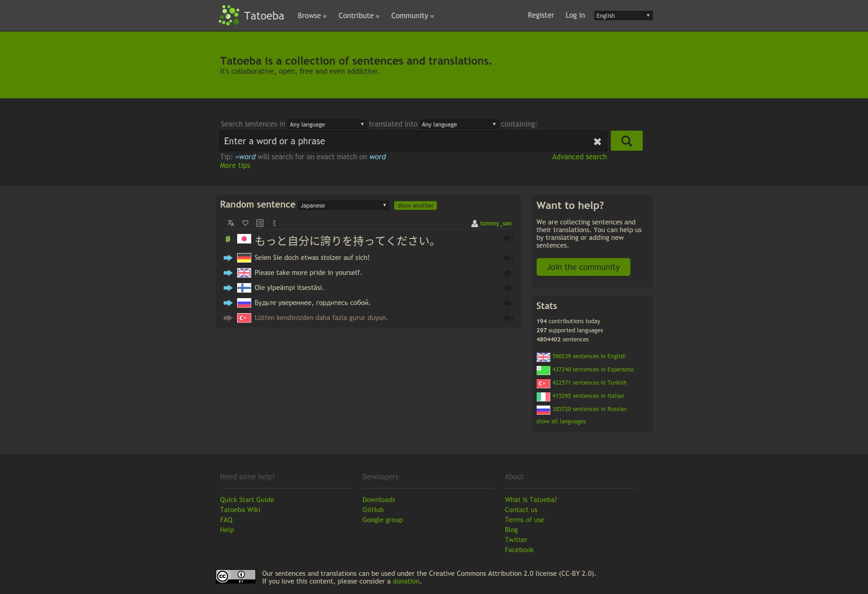Open '422571 sentences in Turkish' link
Image resolution: width=868 pixels, height=594 pixels.
coord(589,383)
